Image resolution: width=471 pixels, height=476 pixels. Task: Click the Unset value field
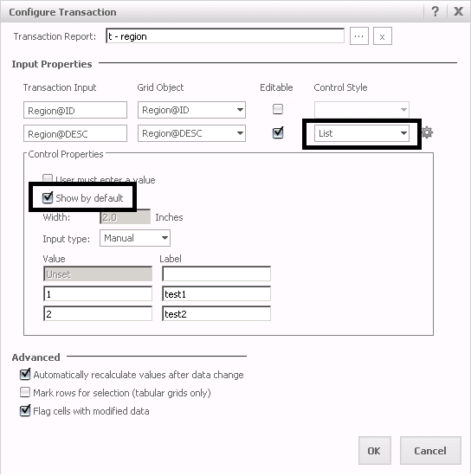tap(98, 274)
